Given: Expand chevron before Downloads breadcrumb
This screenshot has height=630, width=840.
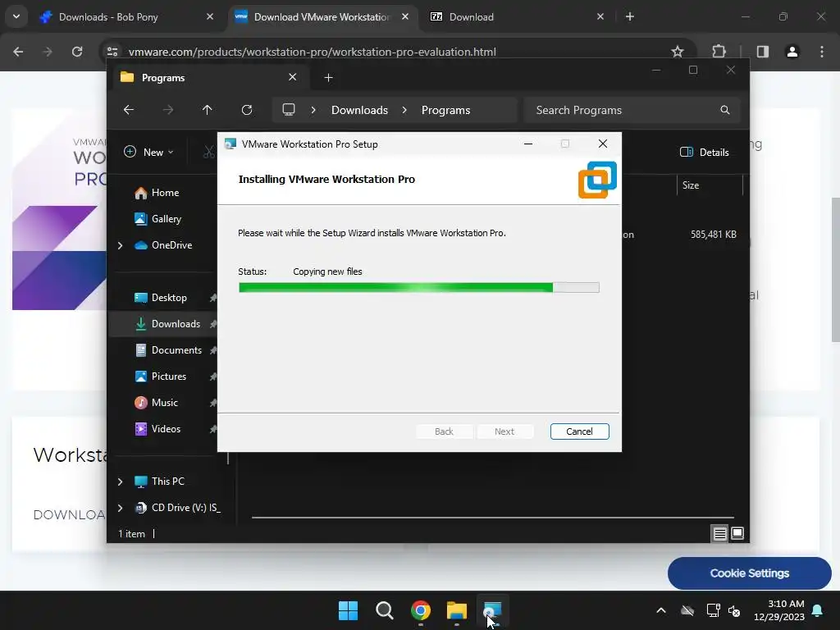Looking at the screenshot, I should click(x=313, y=110).
